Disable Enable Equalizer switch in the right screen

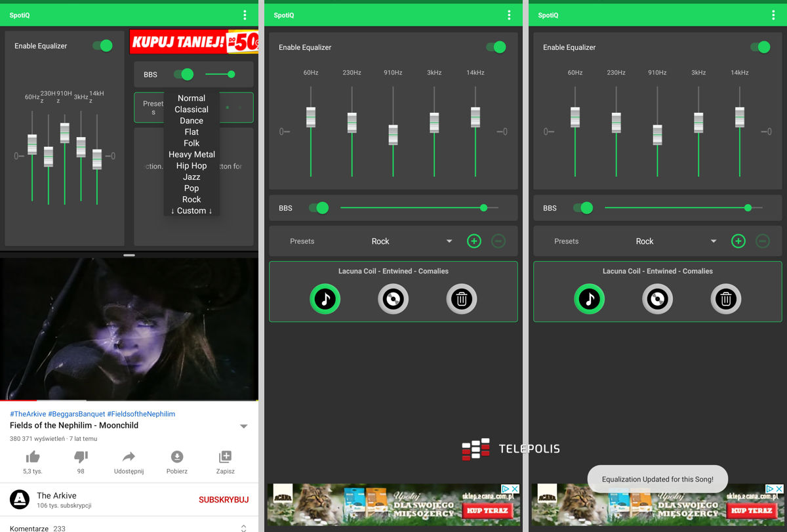coord(759,47)
